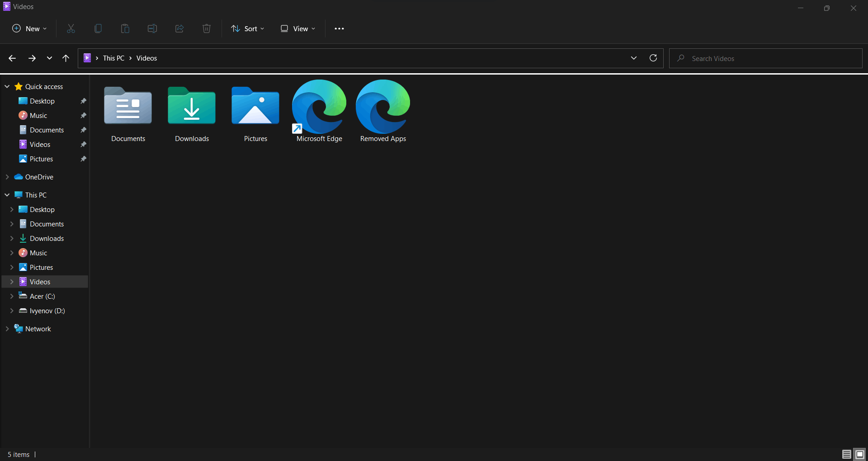The height and width of the screenshot is (461, 868).
Task: Refresh the Videos folder view
Action: pos(653,58)
